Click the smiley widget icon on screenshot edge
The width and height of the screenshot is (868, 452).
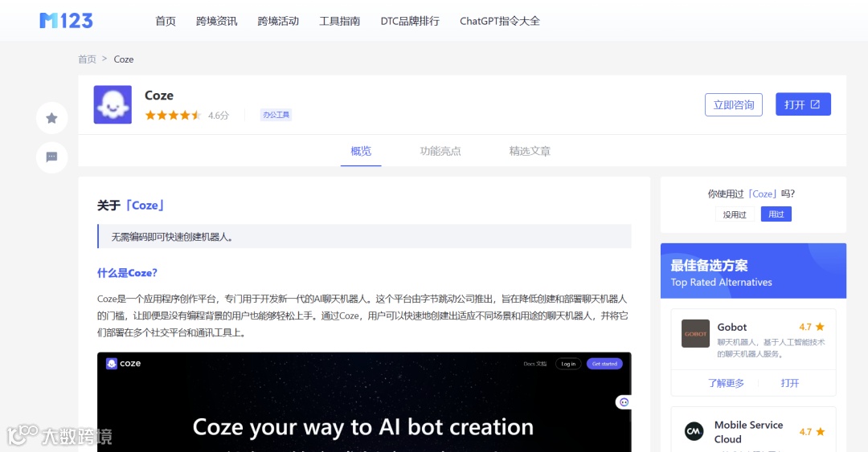pyautogui.click(x=624, y=402)
